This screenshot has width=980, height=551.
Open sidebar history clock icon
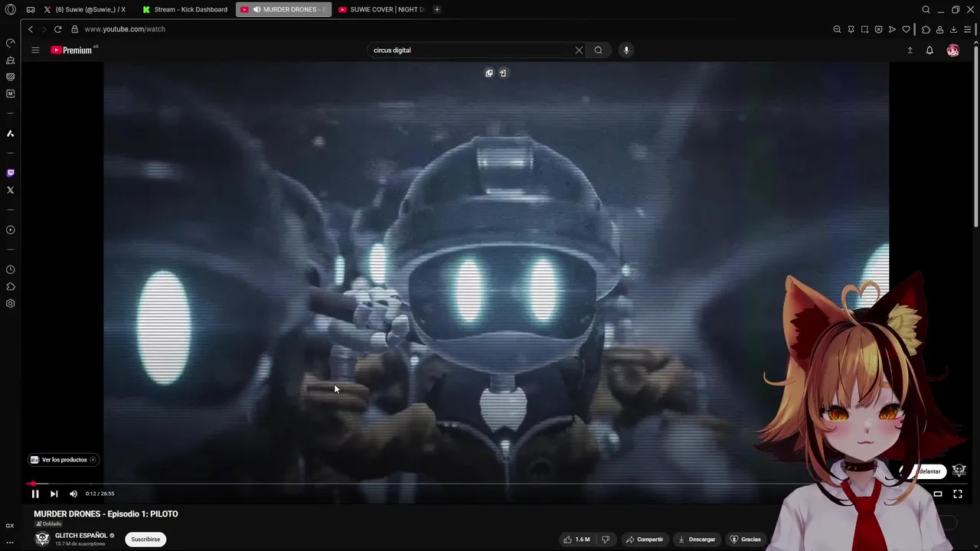tap(10, 269)
